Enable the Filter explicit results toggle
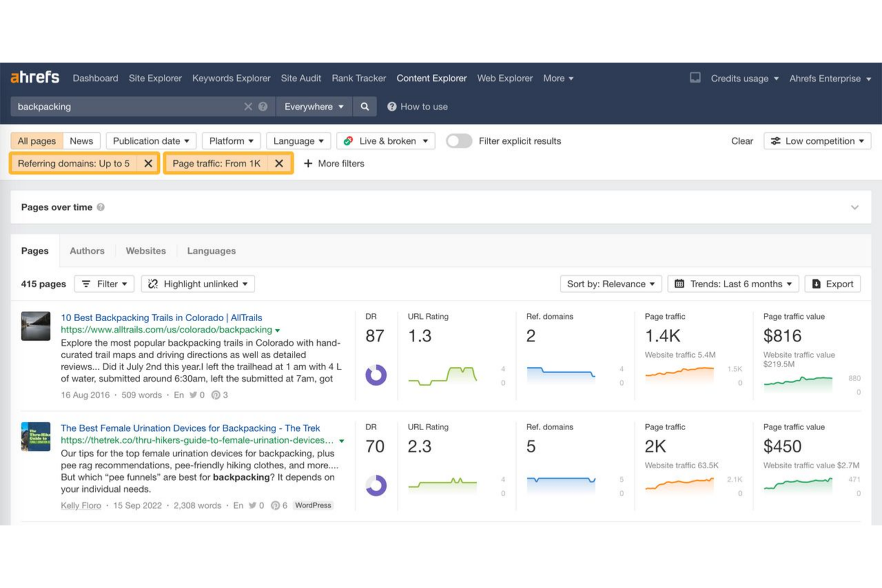The width and height of the screenshot is (882, 588). pyautogui.click(x=459, y=141)
